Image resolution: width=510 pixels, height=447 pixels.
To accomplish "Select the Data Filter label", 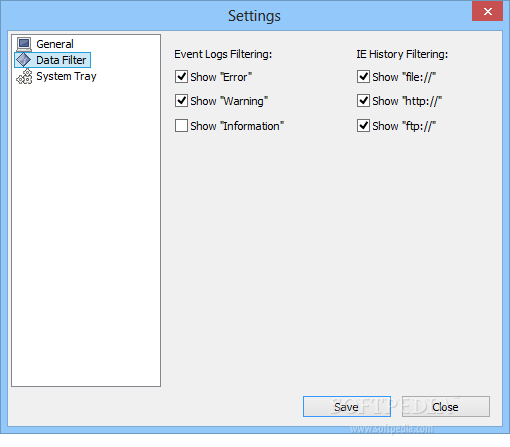I will (61, 60).
